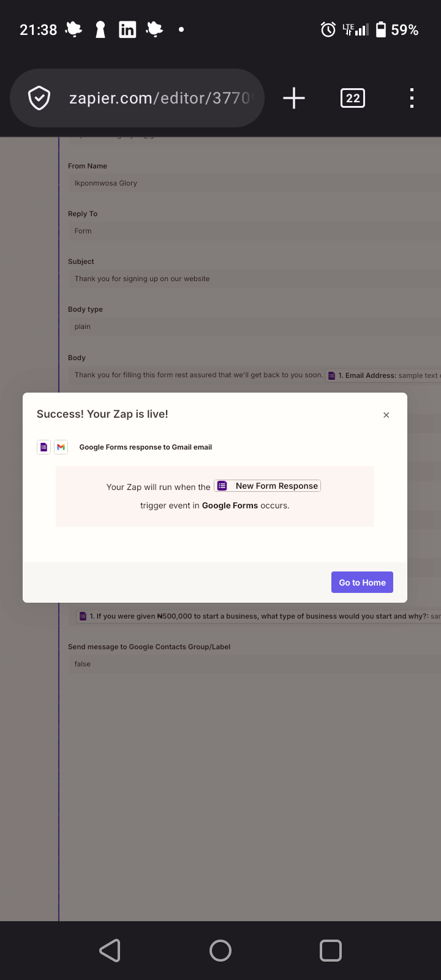Click the Gmail icon in dialog

point(61,447)
